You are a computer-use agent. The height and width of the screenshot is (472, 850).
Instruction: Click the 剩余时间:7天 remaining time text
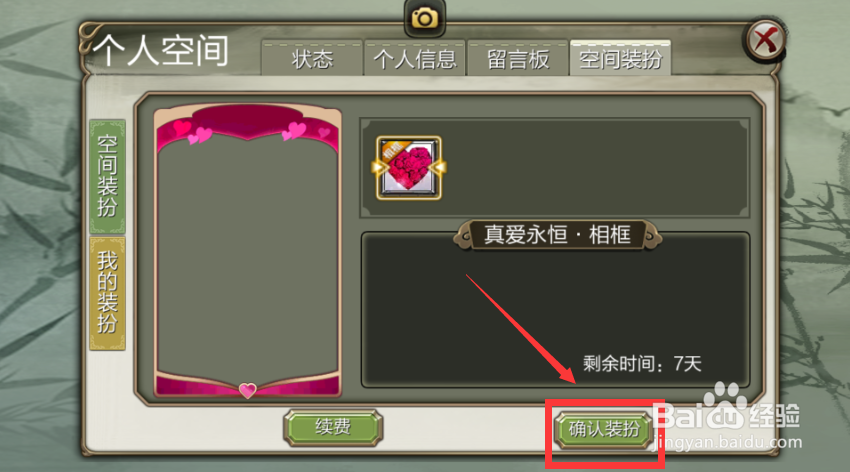pyautogui.click(x=642, y=364)
